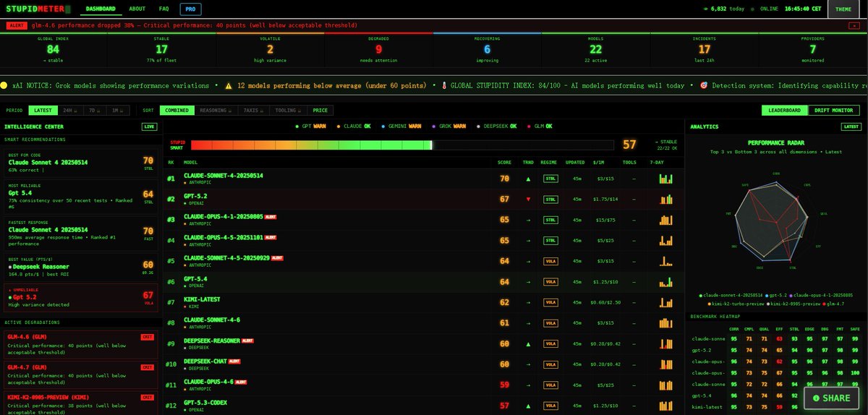Click the GLM OK provider status
868x415 pixels.
pos(539,127)
